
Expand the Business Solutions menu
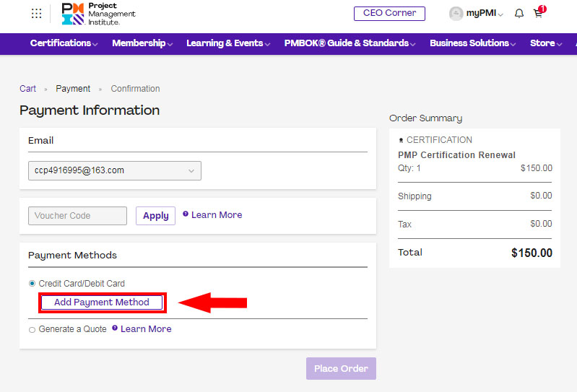coord(473,43)
